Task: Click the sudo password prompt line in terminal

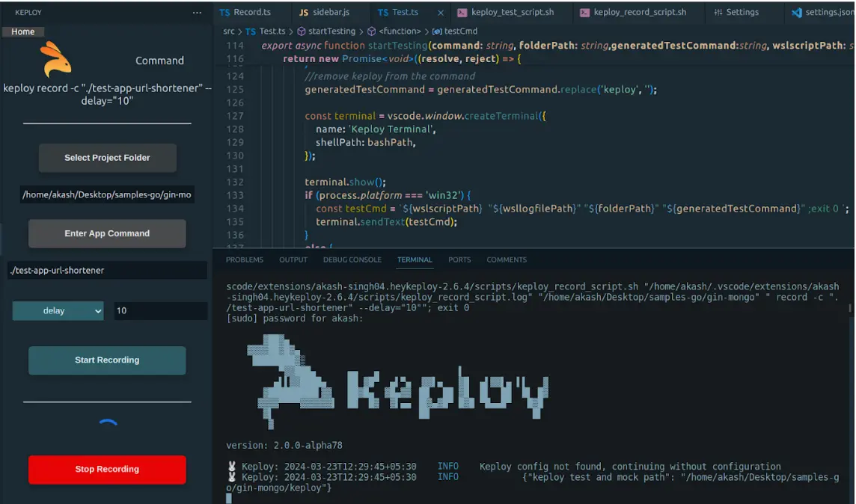Action: [x=294, y=319]
